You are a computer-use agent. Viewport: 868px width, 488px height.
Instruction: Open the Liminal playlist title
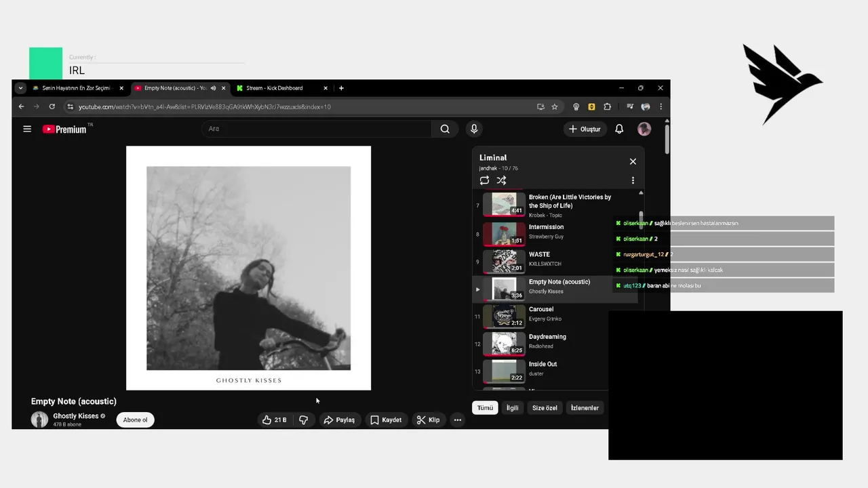tap(493, 158)
